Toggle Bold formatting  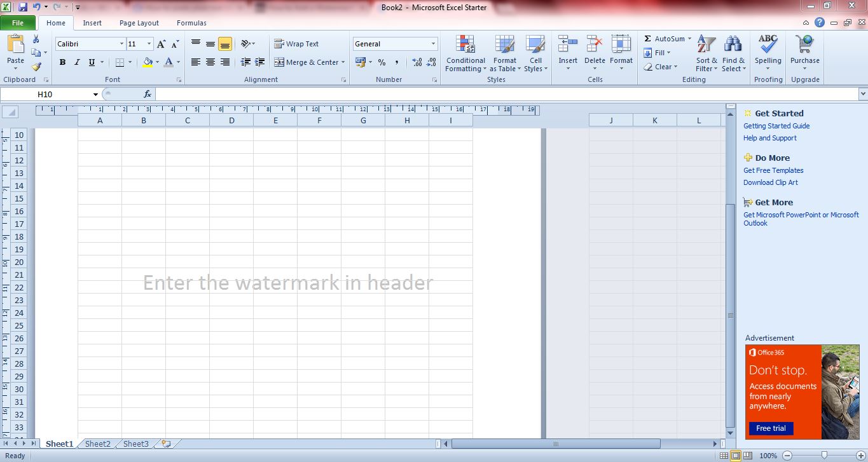(x=62, y=62)
